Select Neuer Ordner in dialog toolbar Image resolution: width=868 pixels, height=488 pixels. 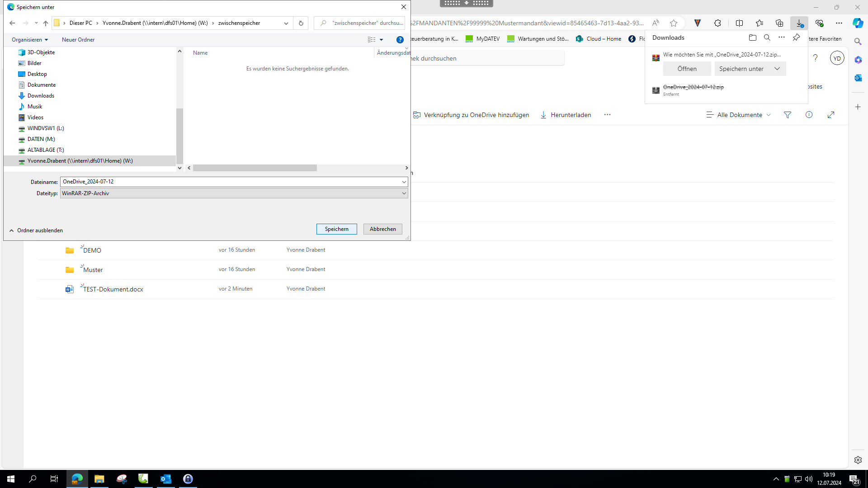78,40
